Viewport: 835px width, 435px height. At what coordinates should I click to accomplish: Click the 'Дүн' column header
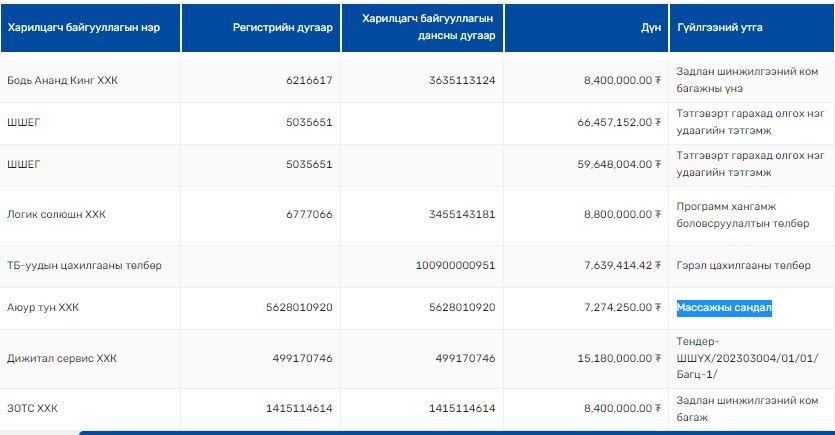pyautogui.click(x=651, y=27)
